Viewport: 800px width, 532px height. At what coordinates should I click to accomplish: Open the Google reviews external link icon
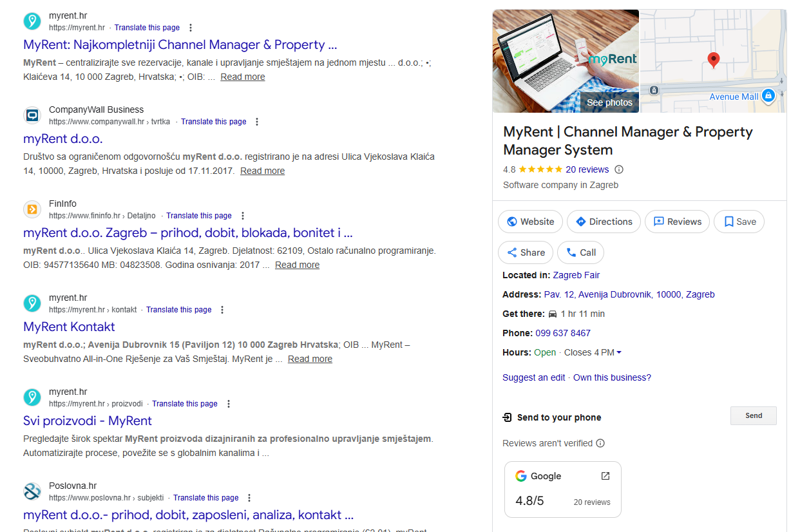[605, 476]
